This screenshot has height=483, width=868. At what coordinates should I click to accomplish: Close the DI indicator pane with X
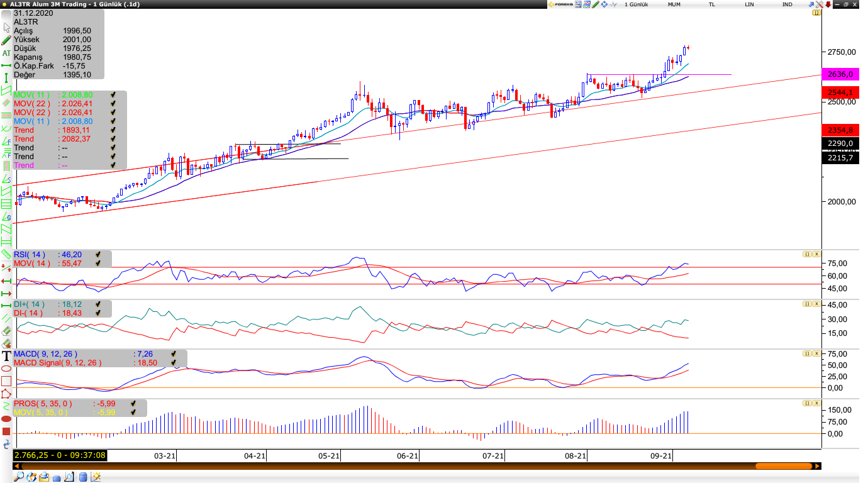click(816, 304)
